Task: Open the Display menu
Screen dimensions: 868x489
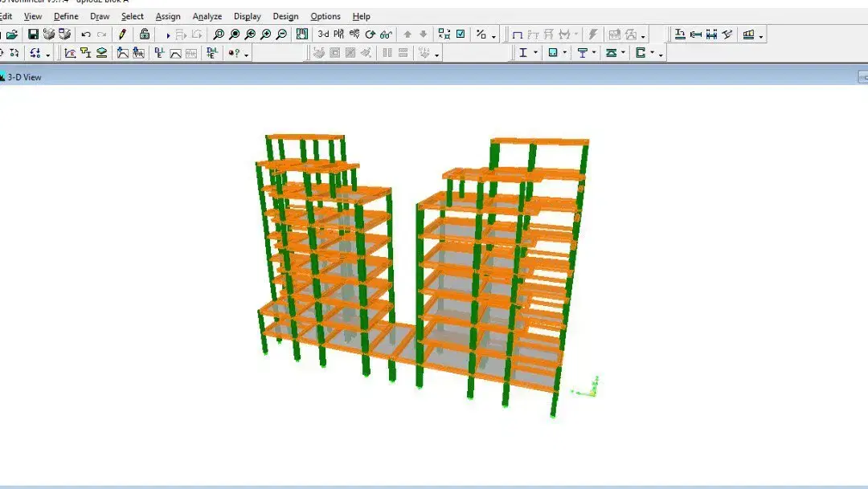Action: (x=247, y=17)
